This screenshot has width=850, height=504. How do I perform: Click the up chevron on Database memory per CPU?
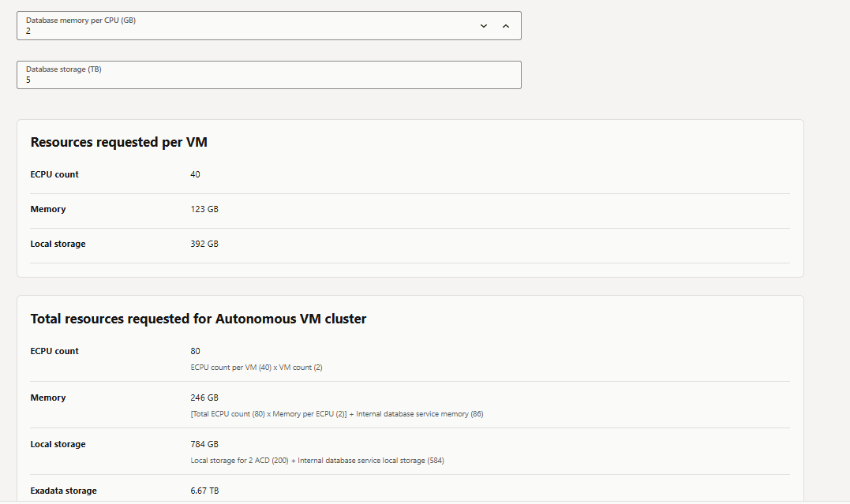pyautogui.click(x=506, y=25)
